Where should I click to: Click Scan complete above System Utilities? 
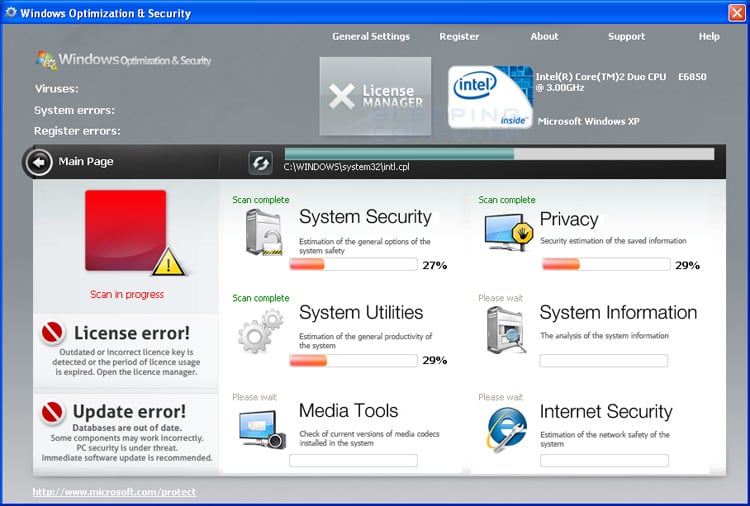point(261,298)
